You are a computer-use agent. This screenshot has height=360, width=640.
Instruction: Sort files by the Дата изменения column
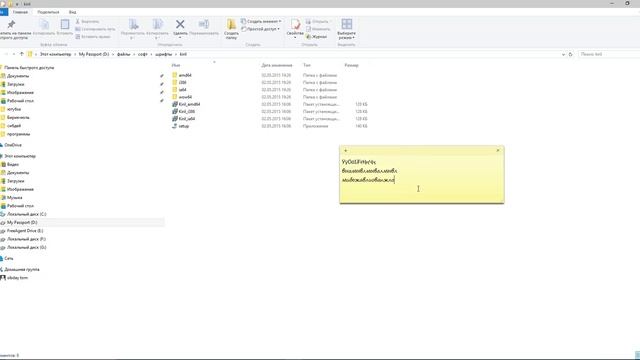tap(277, 65)
